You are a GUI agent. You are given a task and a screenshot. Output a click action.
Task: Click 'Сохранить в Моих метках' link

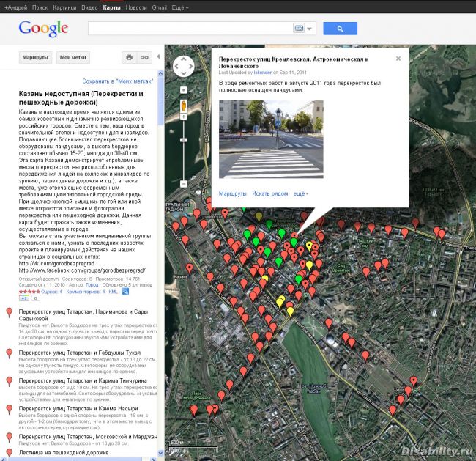(117, 81)
